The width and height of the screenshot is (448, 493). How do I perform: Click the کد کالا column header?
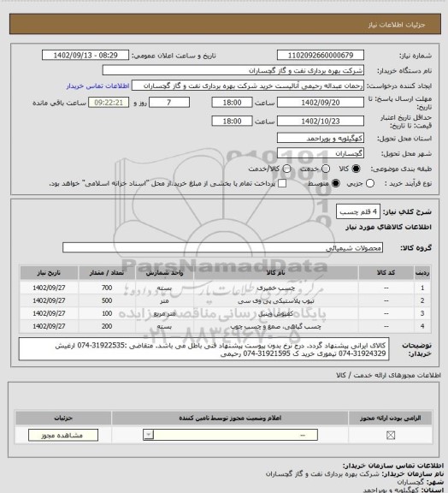pos(386,272)
